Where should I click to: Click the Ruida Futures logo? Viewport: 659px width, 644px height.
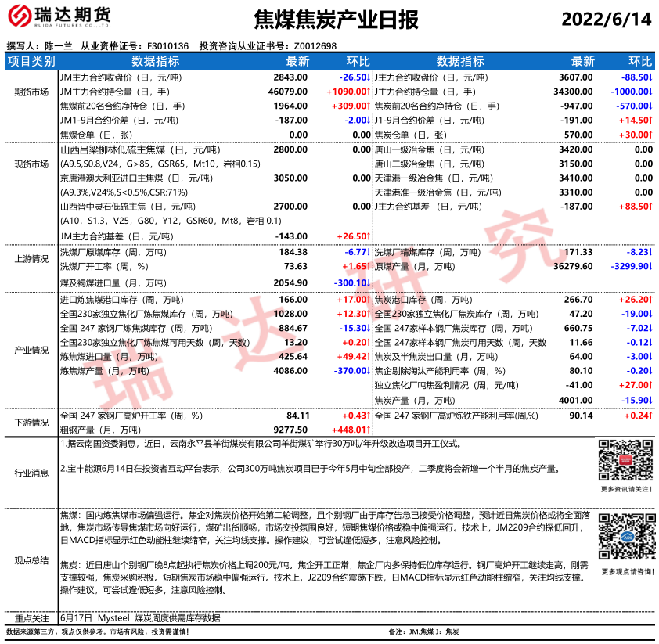click(59, 16)
